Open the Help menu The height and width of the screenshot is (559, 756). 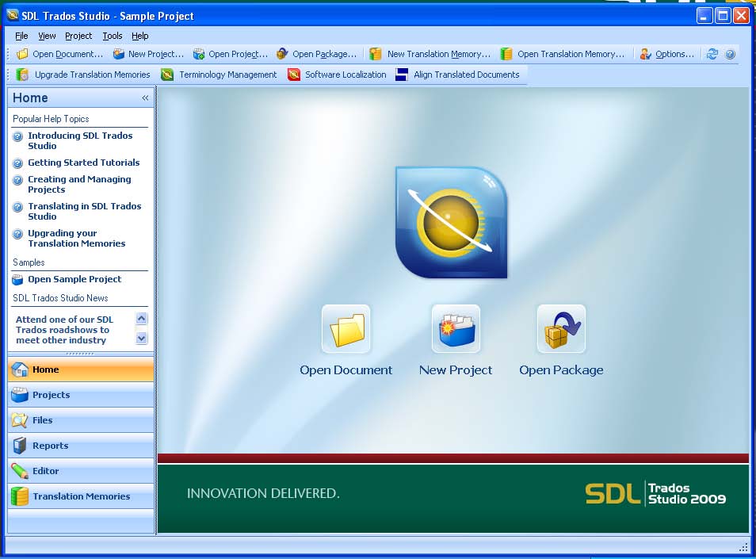pos(139,36)
